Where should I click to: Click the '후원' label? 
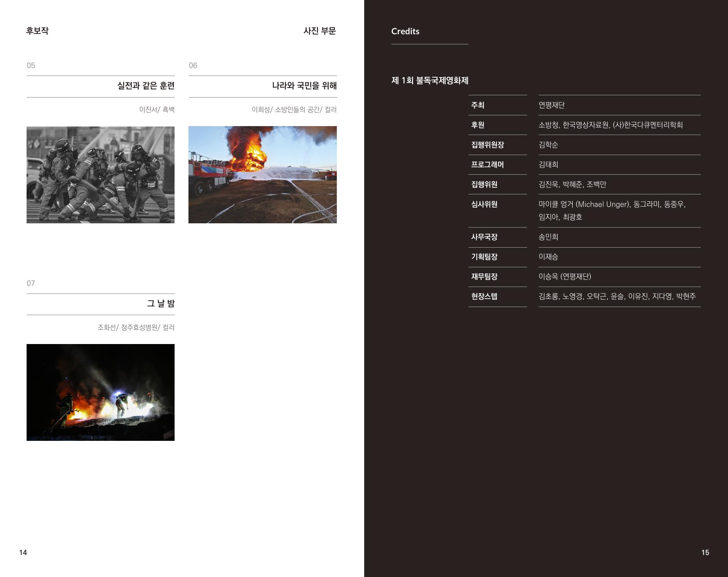point(478,125)
